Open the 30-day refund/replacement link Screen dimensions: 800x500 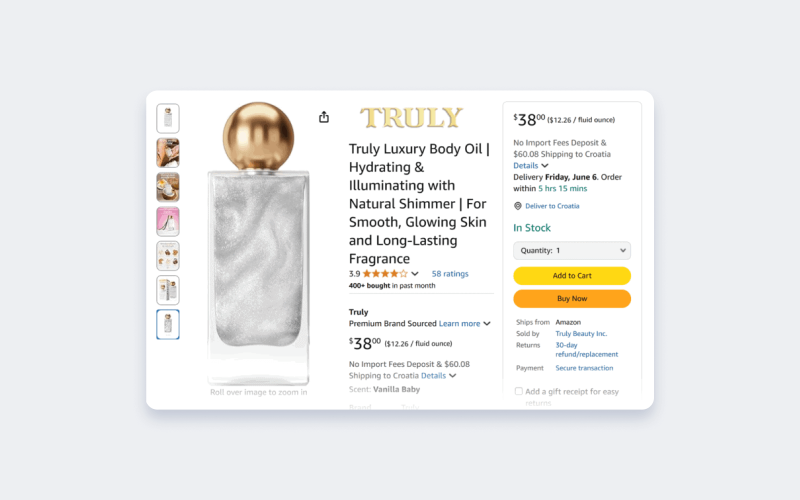pos(586,349)
